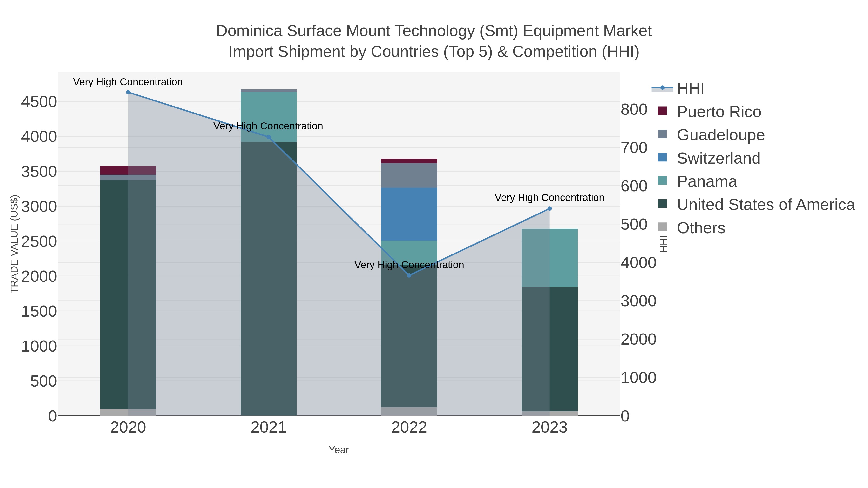
Task: Toggle Puerto Rico legend entry
Action: (x=710, y=112)
